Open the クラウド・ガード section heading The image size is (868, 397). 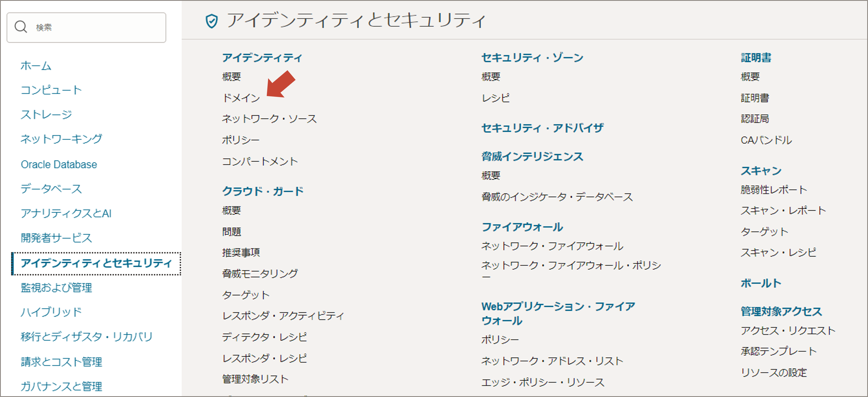pyautogui.click(x=263, y=191)
